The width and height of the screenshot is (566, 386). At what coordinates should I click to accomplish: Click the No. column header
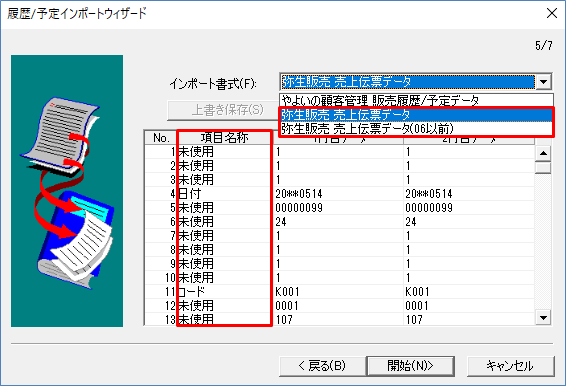click(x=161, y=138)
